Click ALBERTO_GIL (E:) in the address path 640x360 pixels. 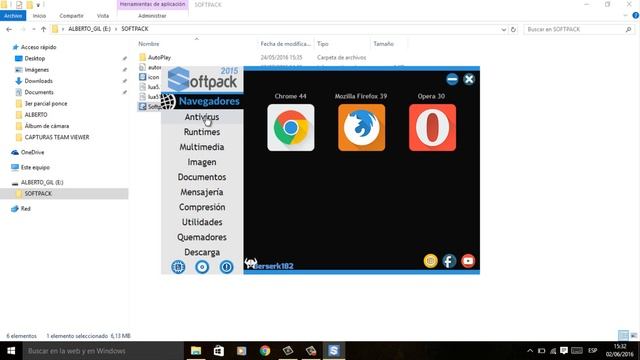pyautogui.click(x=89, y=29)
